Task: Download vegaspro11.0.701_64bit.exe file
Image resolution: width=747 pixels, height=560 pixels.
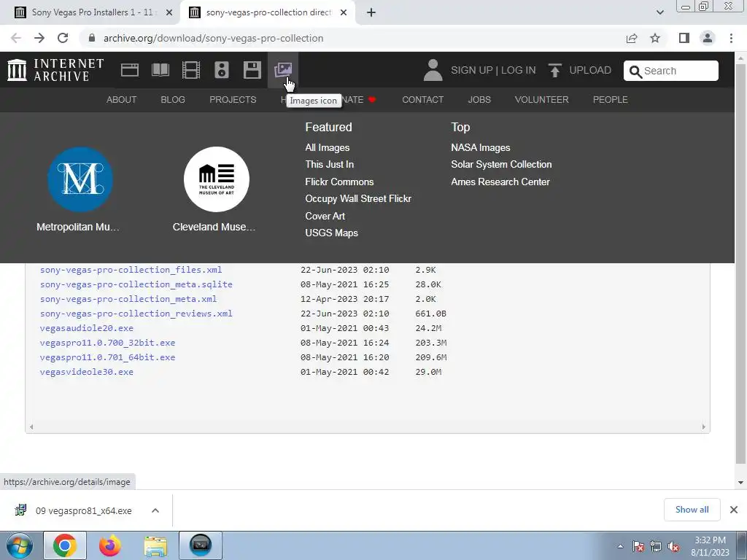Action: (x=107, y=357)
